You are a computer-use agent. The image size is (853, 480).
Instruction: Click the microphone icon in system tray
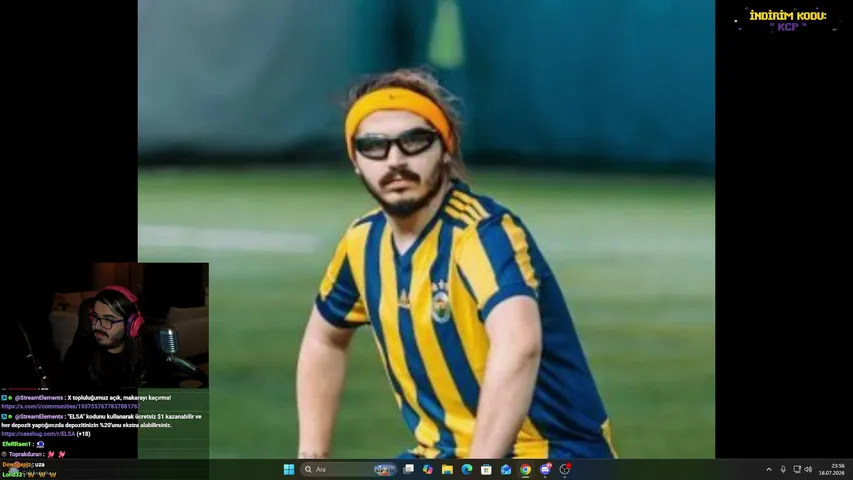point(783,469)
